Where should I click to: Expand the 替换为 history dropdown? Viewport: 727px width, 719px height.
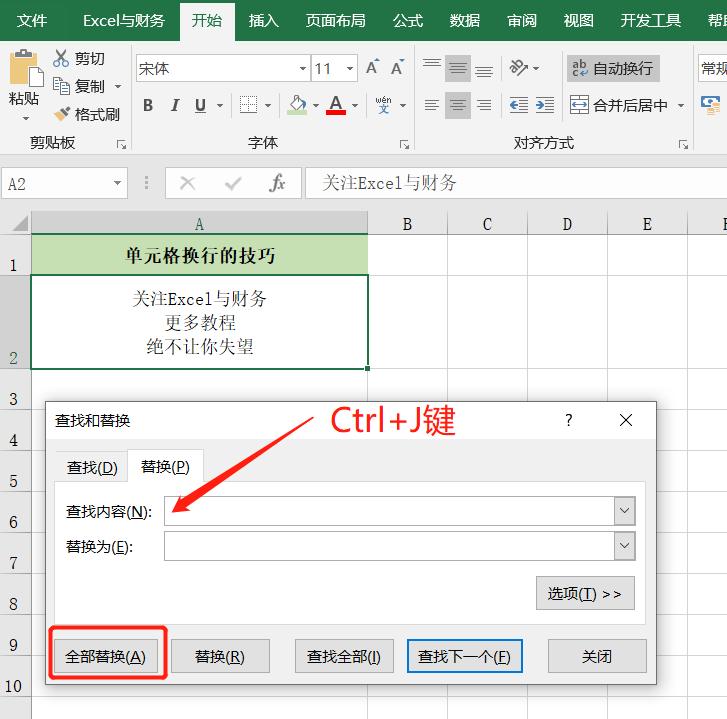tap(624, 546)
